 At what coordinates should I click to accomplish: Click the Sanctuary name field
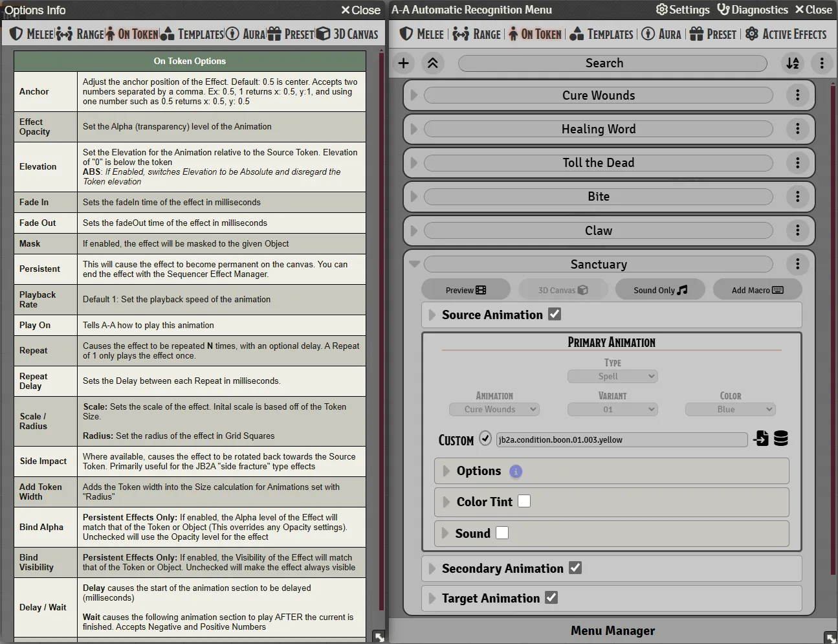(599, 264)
